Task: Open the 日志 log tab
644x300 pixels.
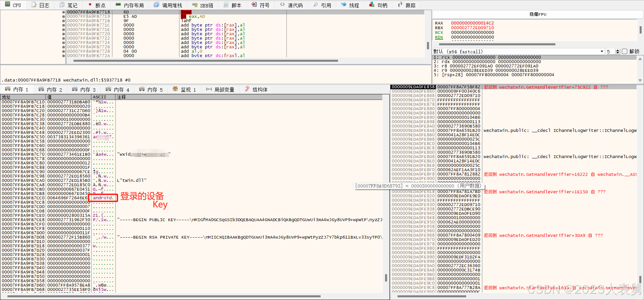Action: pos(41,5)
